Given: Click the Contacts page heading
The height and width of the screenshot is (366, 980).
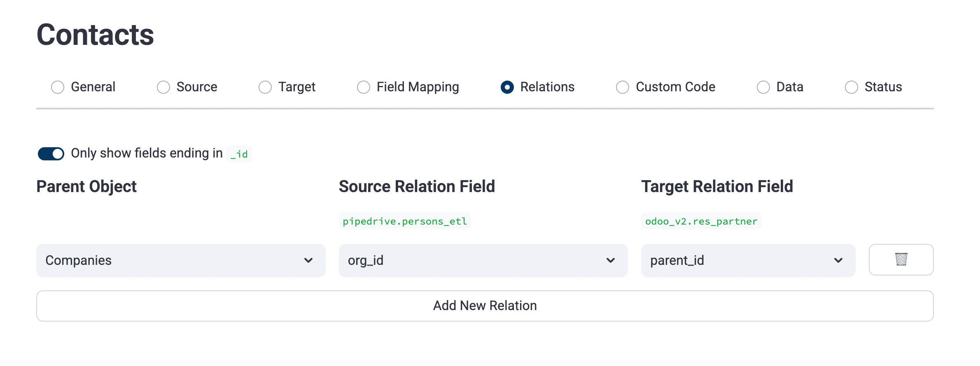Looking at the screenshot, I should click(x=95, y=35).
